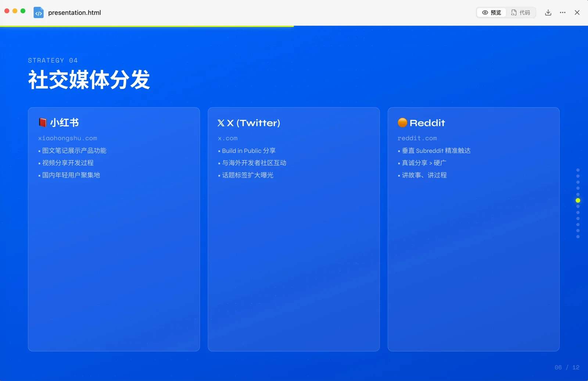588x381 pixels.
Task: Jump to first slide via topmost navigation dot
Action: tap(578, 170)
